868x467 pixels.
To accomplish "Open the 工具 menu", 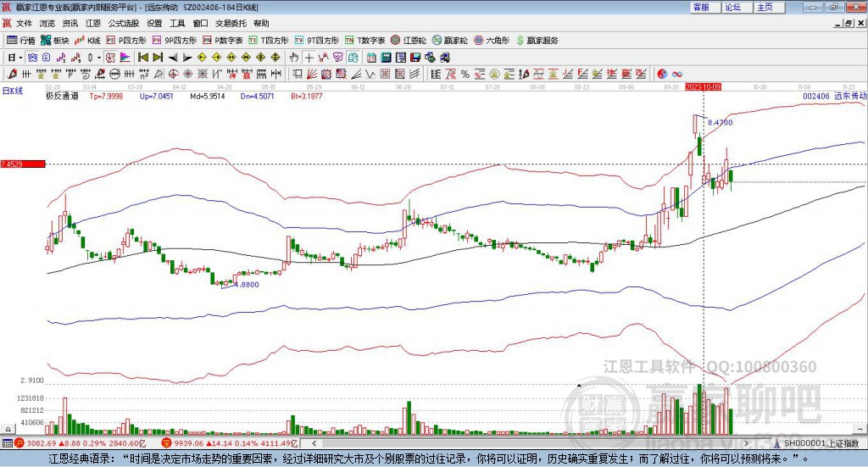I will click(177, 23).
